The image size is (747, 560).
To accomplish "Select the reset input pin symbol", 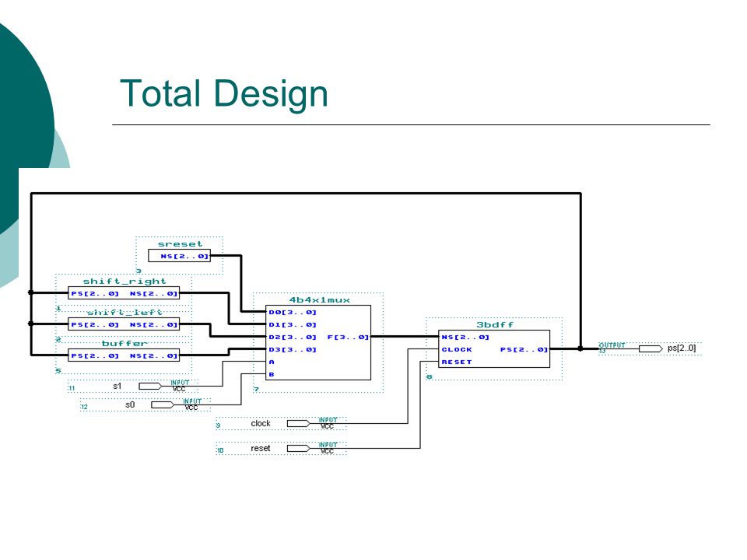I will tap(299, 448).
